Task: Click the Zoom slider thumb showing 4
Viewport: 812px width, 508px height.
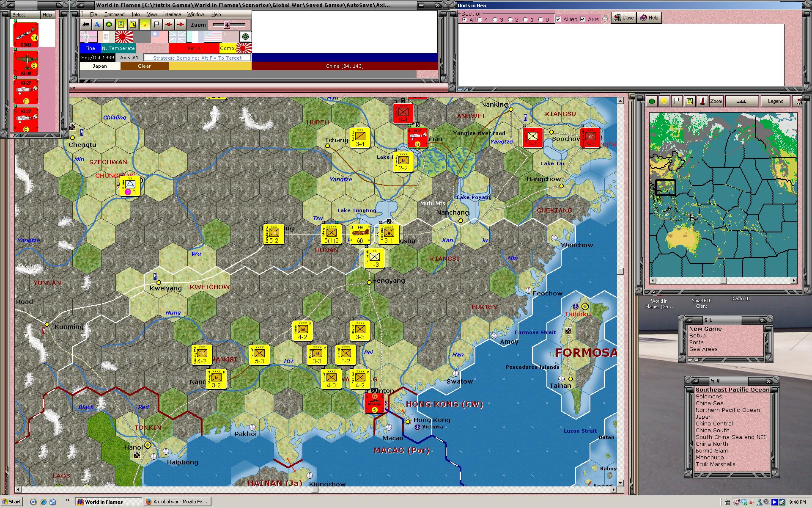Action: [227, 25]
